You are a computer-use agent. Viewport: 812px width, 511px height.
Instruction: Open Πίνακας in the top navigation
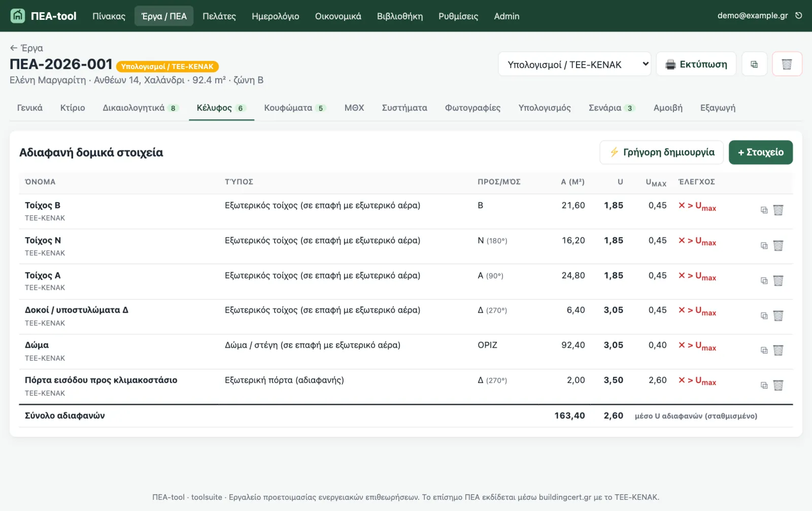[x=109, y=16]
